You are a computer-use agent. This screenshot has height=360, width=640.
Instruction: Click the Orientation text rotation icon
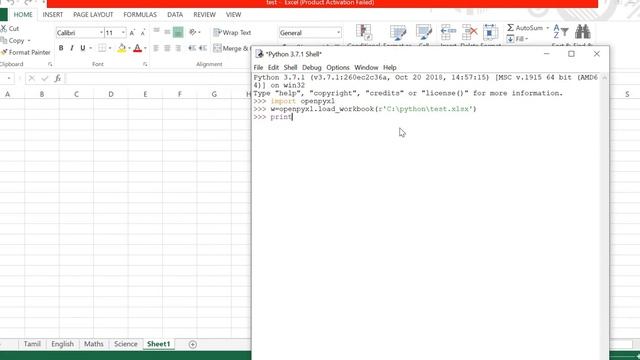[x=194, y=32]
